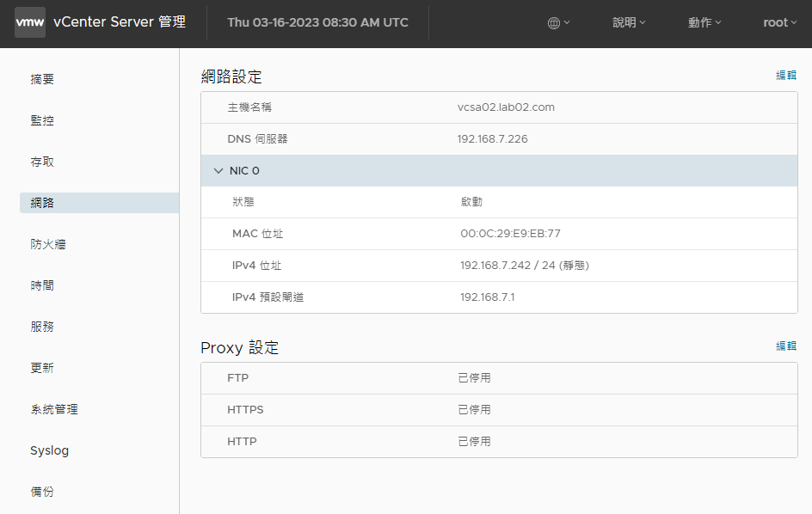This screenshot has width=812, height=514.
Task: Click the vmw logo icon
Action: [x=30, y=22]
